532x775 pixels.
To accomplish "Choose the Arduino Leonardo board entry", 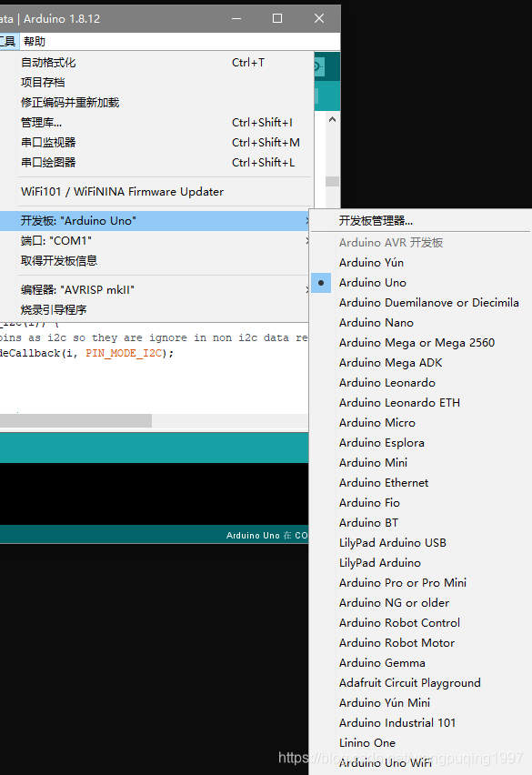I will tap(421, 383).
